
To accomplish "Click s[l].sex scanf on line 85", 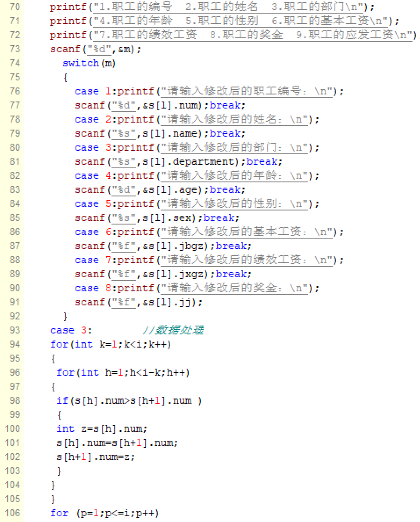I will 157,218.
